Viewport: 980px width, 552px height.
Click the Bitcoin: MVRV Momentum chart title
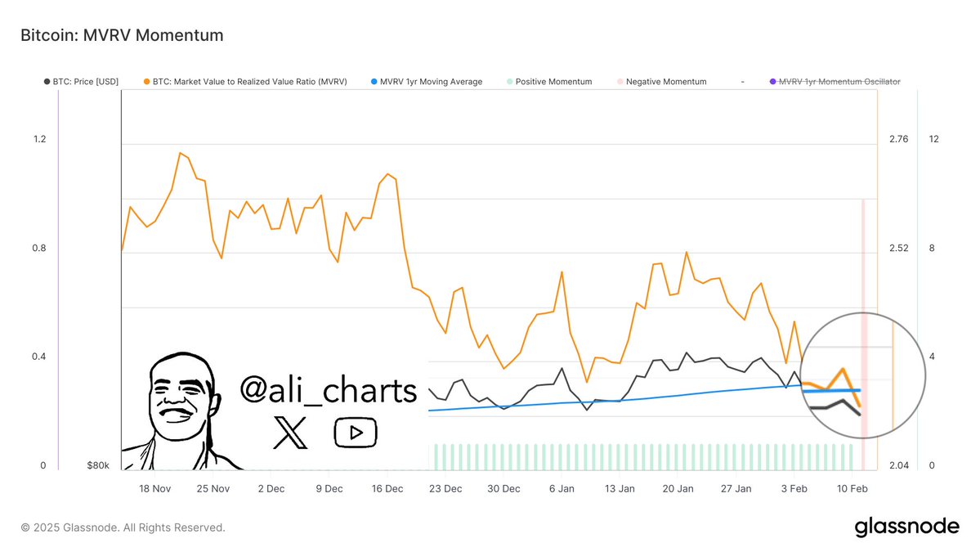click(x=121, y=35)
